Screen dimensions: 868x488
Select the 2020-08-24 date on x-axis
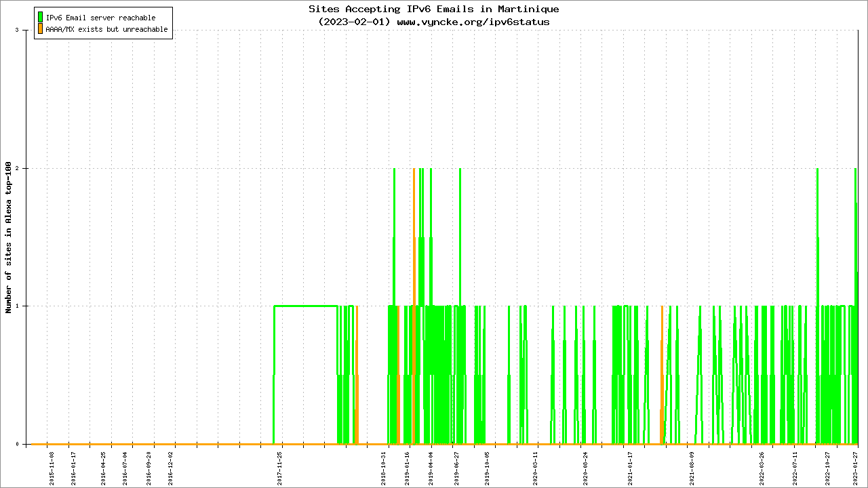pos(585,468)
